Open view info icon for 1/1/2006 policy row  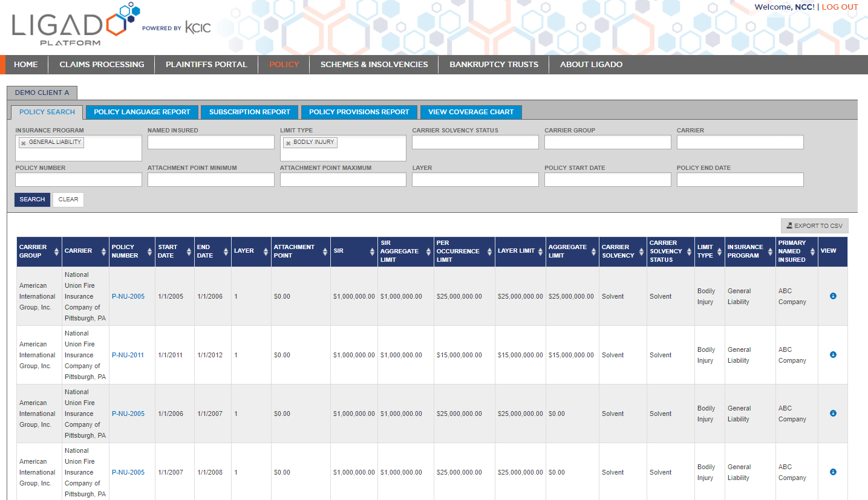tap(833, 413)
